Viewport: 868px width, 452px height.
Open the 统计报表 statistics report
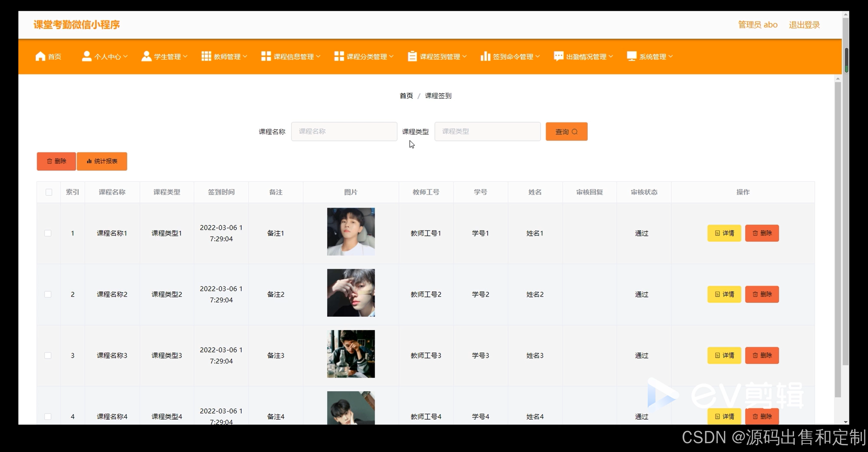pyautogui.click(x=102, y=161)
